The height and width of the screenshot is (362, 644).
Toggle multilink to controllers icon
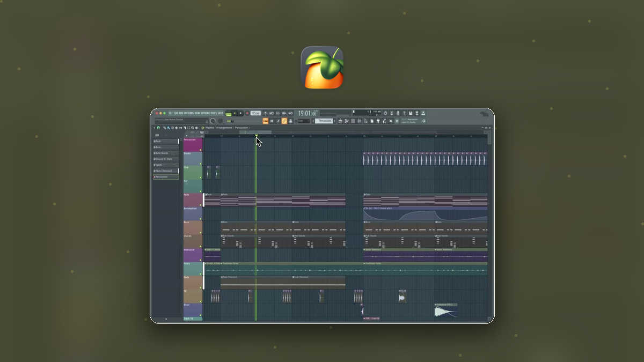click(x=284, y=121)
